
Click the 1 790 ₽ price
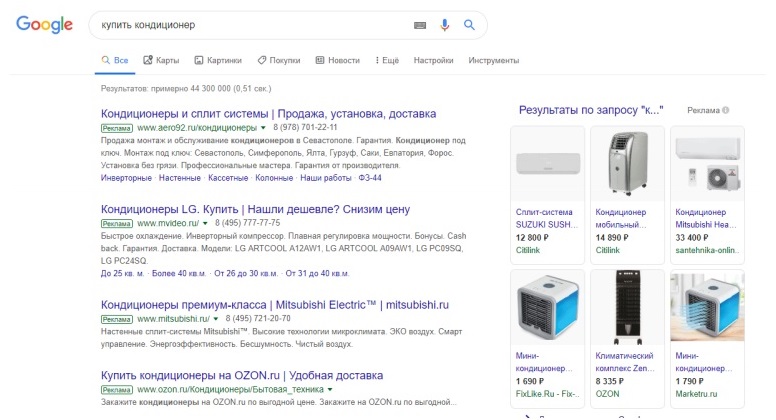[689, 381]
